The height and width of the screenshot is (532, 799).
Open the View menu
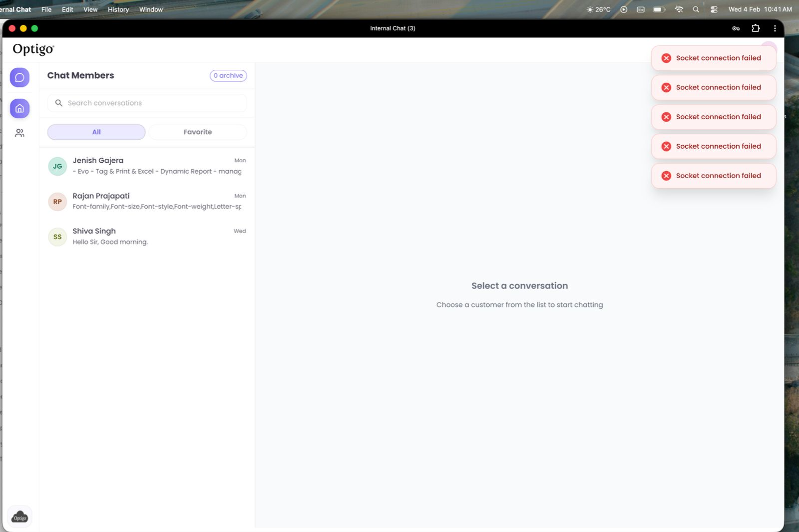pos(90,9)
